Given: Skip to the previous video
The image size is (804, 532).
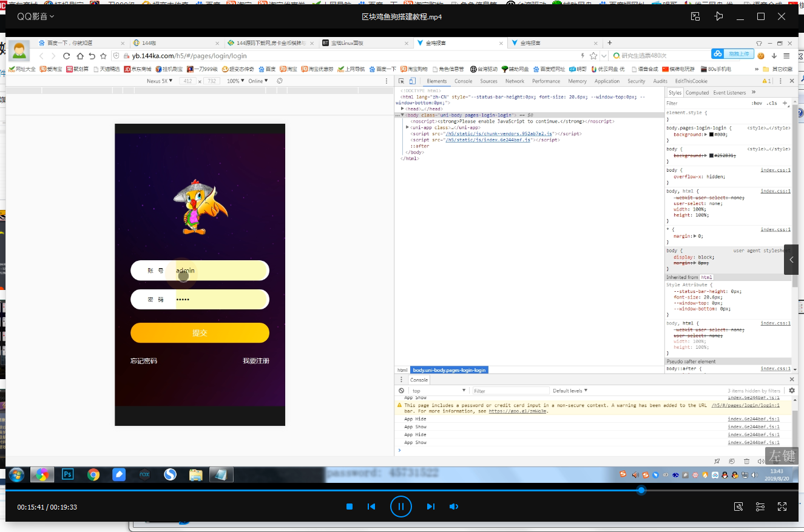Looking at the screenshot, I should pyautogui.click(x=371, y=507).
